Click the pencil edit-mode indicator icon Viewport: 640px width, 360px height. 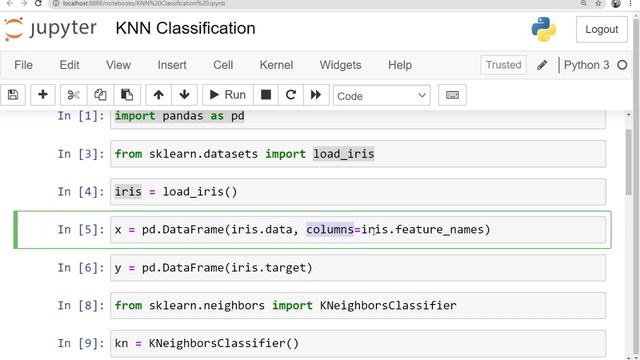(x=542, y=65)
